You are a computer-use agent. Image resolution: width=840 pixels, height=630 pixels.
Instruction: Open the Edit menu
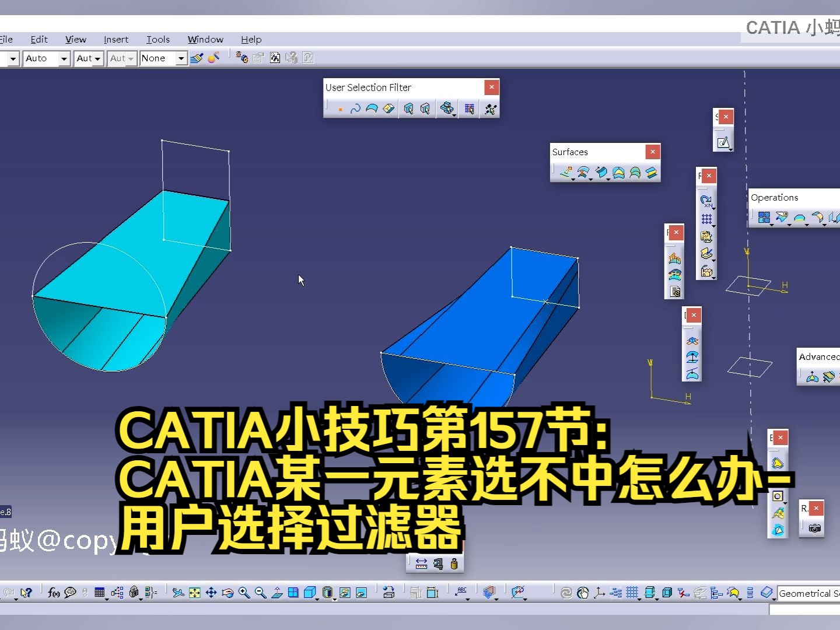pyautogui.click(x=39, y=39)
